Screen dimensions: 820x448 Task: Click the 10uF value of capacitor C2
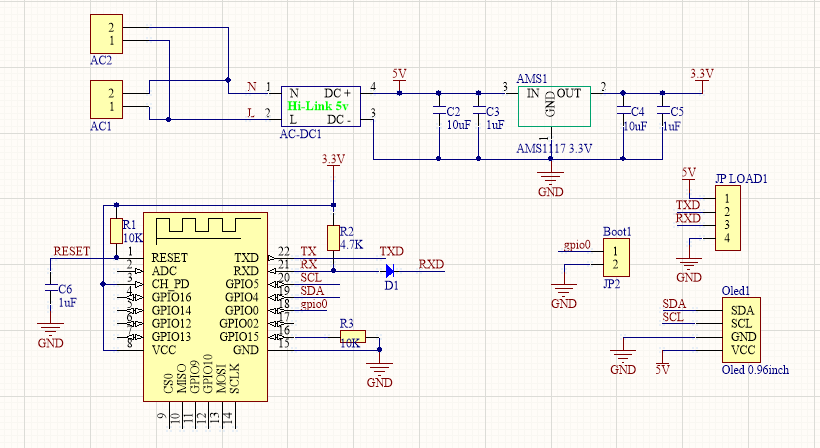pyautogui.click(x=459, y=125)
